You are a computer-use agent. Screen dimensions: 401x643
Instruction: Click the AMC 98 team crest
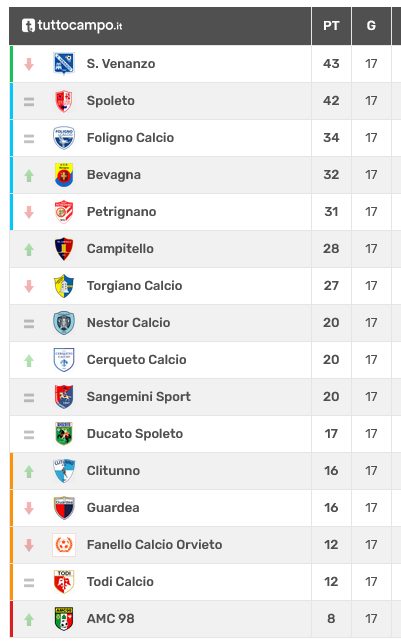click(64, 618)
